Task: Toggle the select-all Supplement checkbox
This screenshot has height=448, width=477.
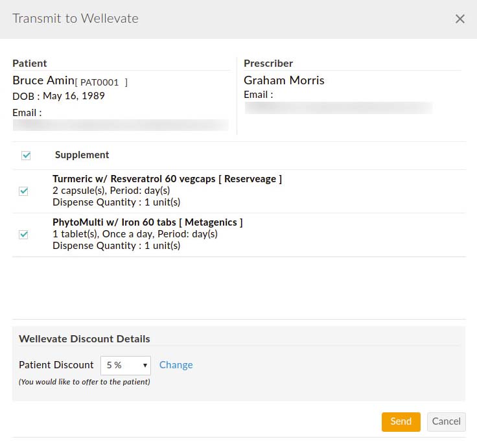Action: click(26, 156)
